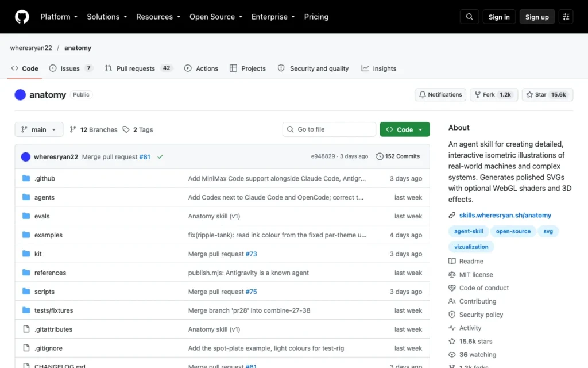Click the search magnifier icon in header
The image size is (588, 368).
(469, 17)
